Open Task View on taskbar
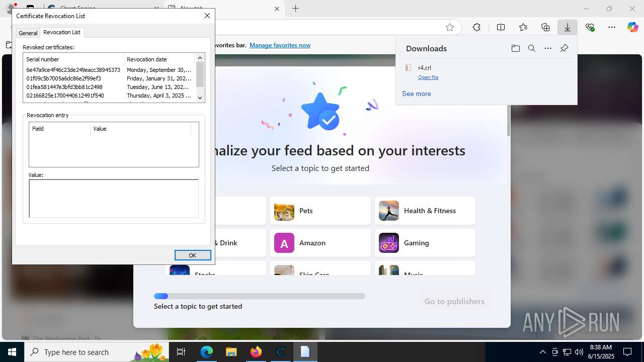 click(x=181, y=352)
